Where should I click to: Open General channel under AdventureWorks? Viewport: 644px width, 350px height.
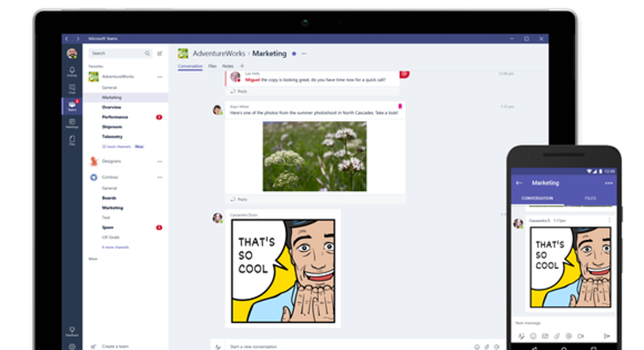[109, 87]
